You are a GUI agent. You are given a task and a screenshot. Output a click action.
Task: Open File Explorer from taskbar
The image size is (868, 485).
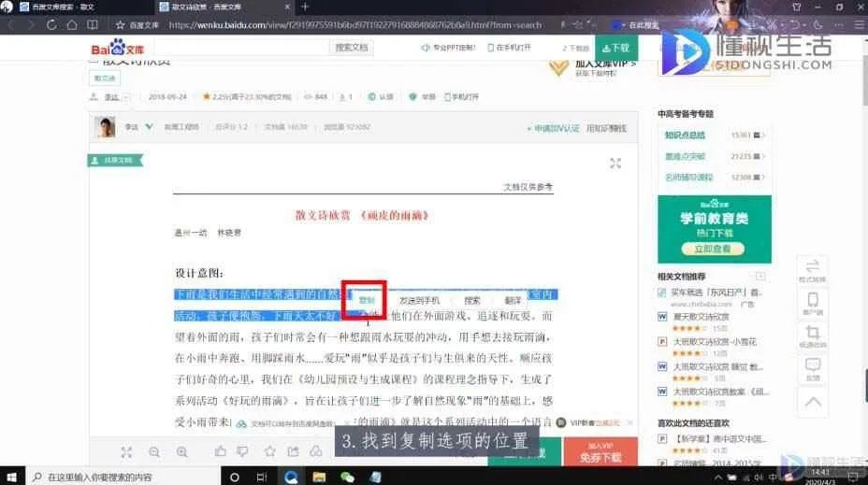(319, 477)
